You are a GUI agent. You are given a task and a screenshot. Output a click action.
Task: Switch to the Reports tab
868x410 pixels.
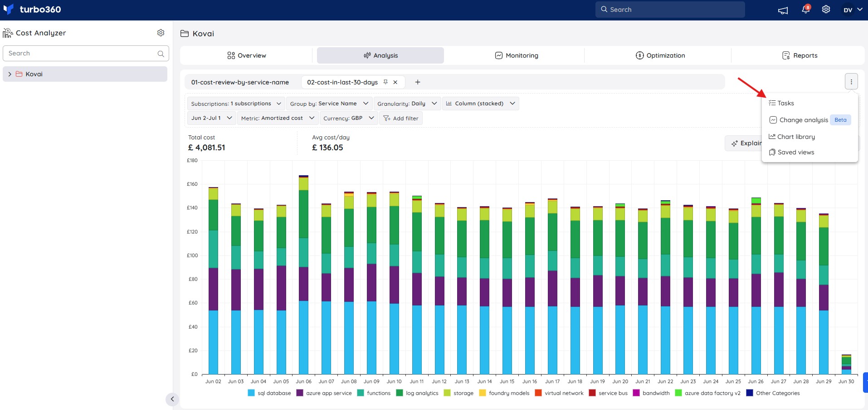pyautogui.click(x=800, y=55)
